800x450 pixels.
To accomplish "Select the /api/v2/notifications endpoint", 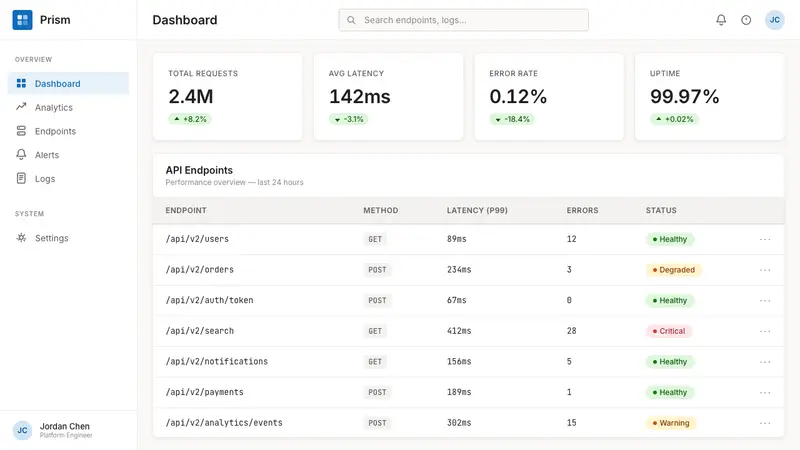I will point(216,361).
